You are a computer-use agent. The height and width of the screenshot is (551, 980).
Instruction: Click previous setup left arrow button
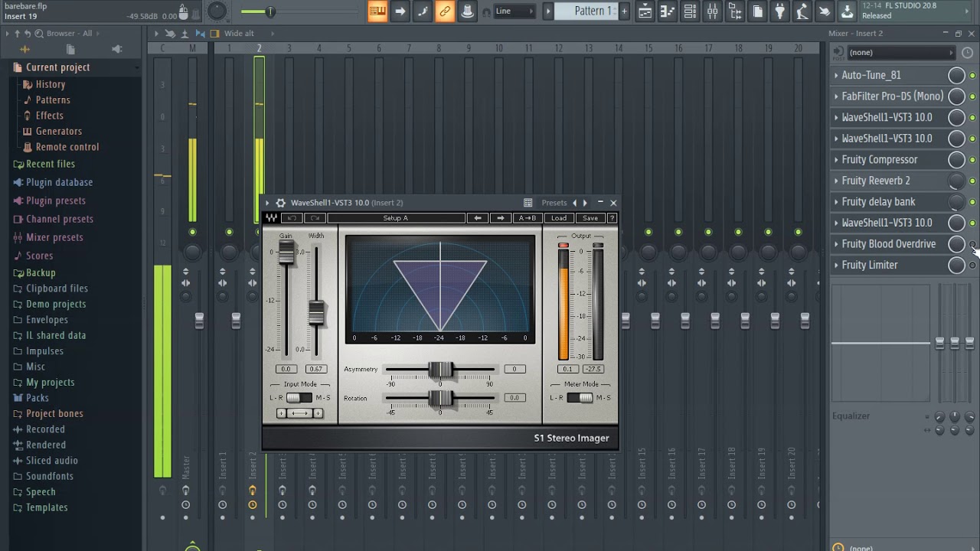tap(478, 218)
